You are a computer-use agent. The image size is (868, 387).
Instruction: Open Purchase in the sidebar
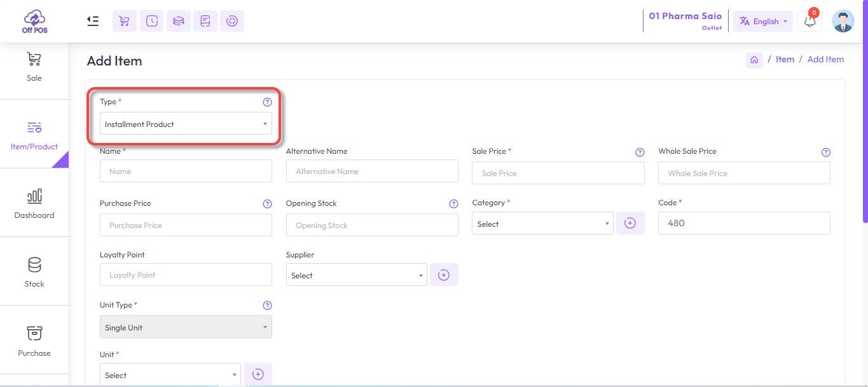coord(34,340)
